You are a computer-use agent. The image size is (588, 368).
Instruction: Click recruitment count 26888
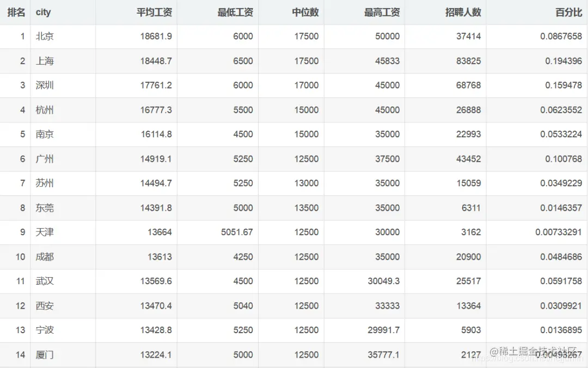(x=468, y=110)
